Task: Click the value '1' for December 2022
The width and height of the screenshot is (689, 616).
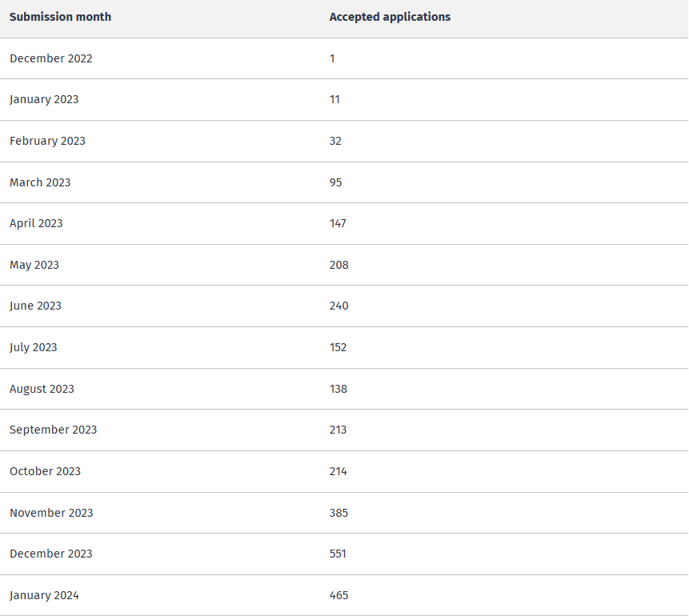Action: click(332, 58)
